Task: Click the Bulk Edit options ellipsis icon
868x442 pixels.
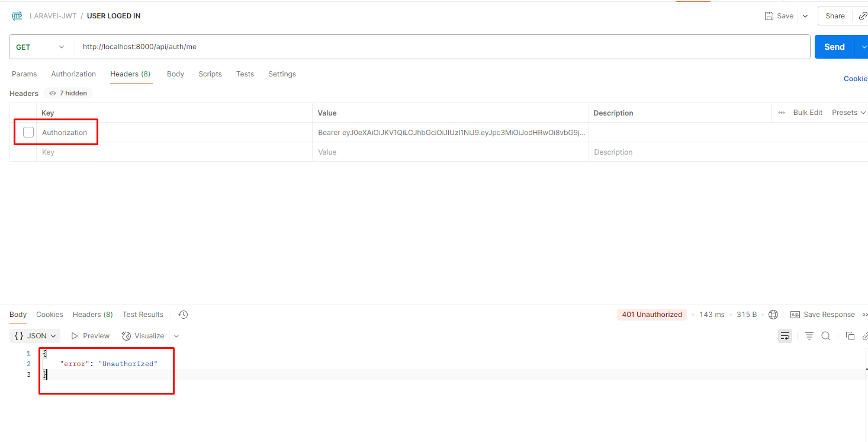Action: [782, 113]
